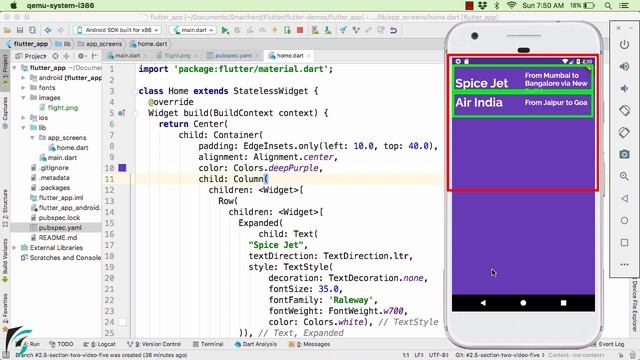Expand External Libraries node
Screen dimensions: 640x360
coord(15,248)
